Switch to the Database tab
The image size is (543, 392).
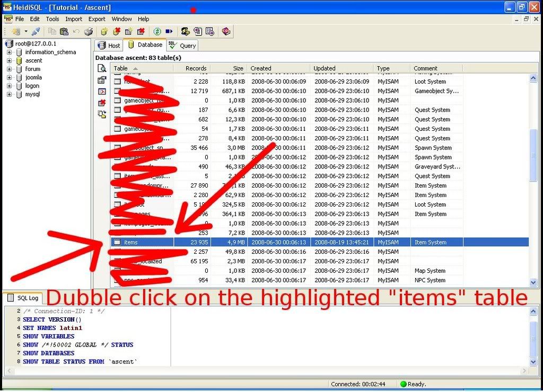[x=145, y=44]
